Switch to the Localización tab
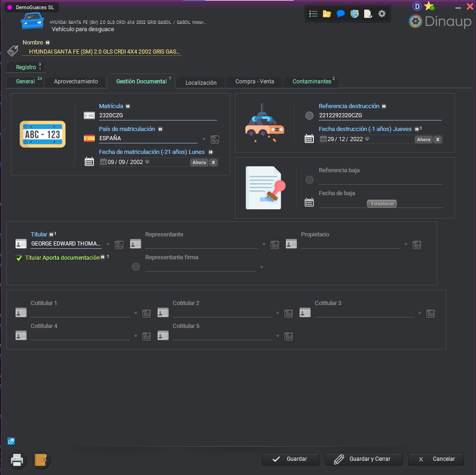Image resolution: width=476 pixels, height=475 pixels. [201, 83]
